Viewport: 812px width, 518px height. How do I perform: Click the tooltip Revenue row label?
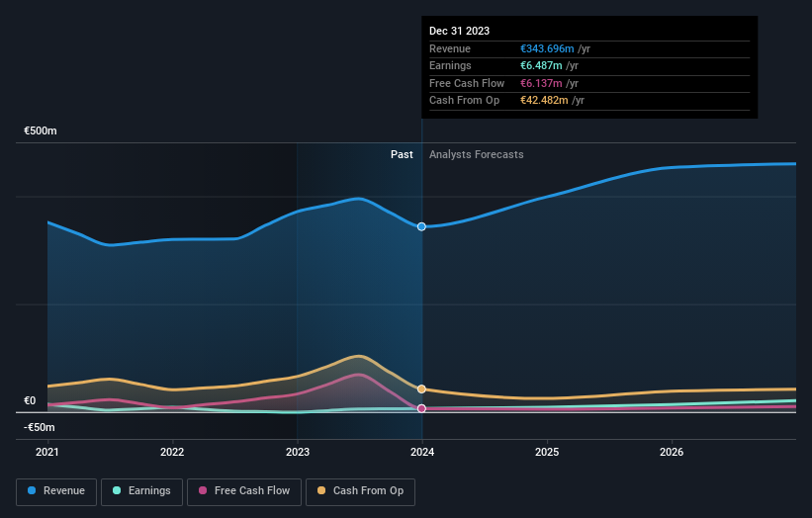point(450,48)
